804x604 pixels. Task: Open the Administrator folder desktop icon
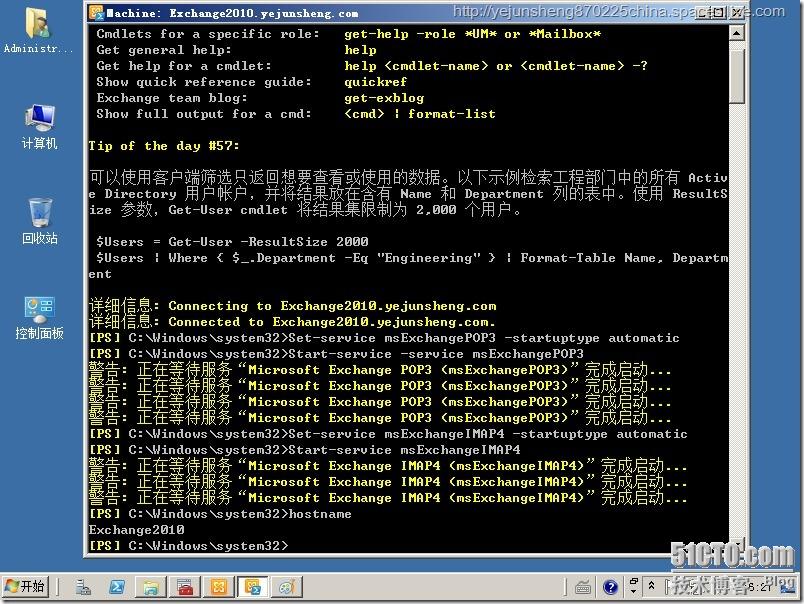[x=38, y=30]
